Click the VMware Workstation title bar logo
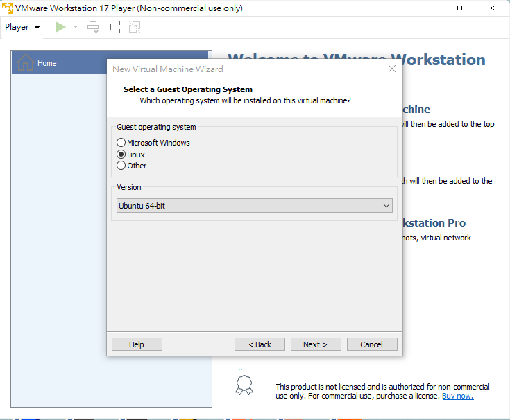The width and height of the screenshot is (510, 420). click(x=8, y=8)
